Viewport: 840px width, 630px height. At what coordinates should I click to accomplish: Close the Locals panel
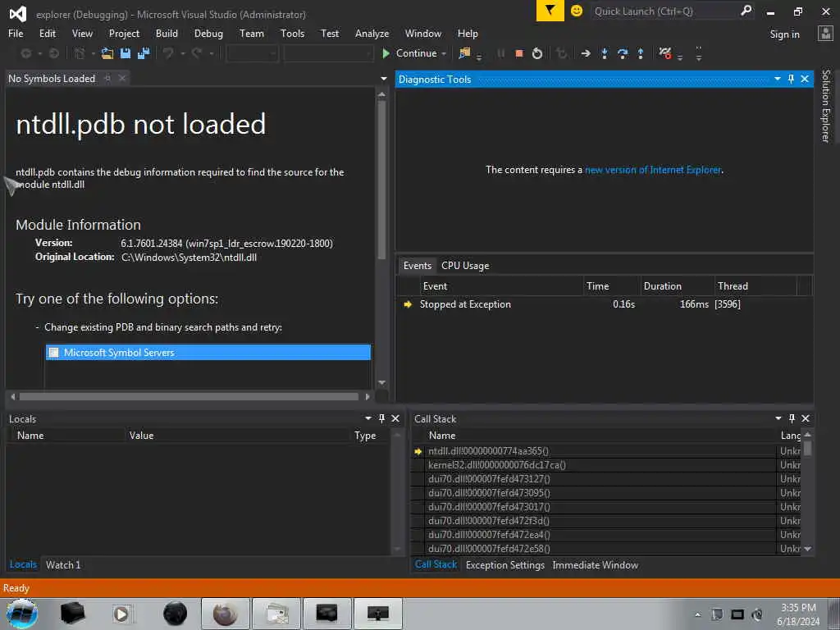pyautogui.click(x=395, y=418)
